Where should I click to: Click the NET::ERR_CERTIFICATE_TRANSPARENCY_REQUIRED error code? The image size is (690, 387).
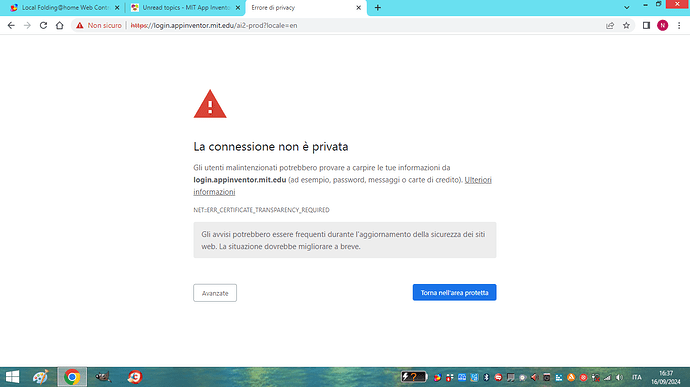tap(261, 210)
